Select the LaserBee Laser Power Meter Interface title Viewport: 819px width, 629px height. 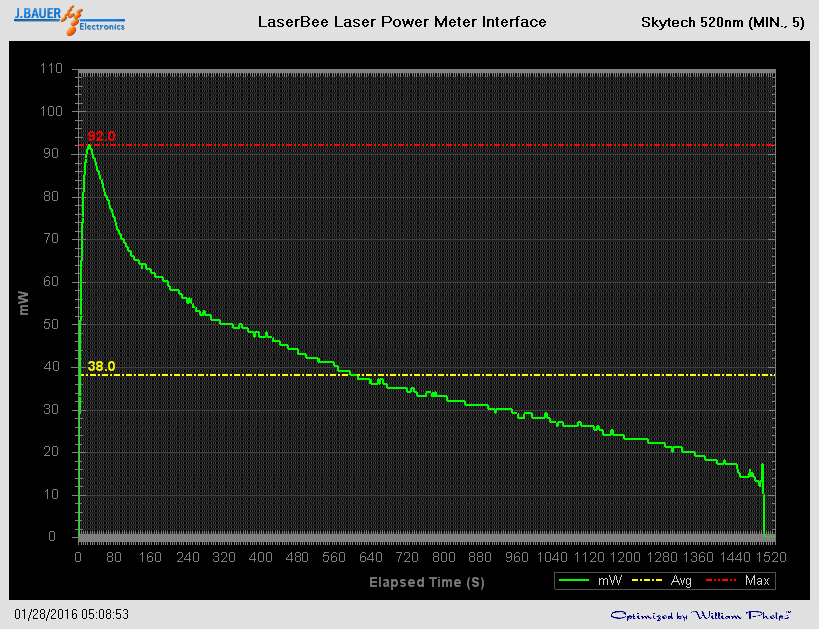[402, 21]
